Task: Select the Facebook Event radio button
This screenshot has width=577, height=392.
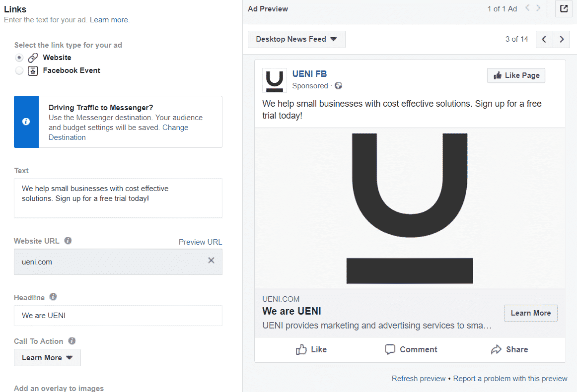Action: click(19, 70)
